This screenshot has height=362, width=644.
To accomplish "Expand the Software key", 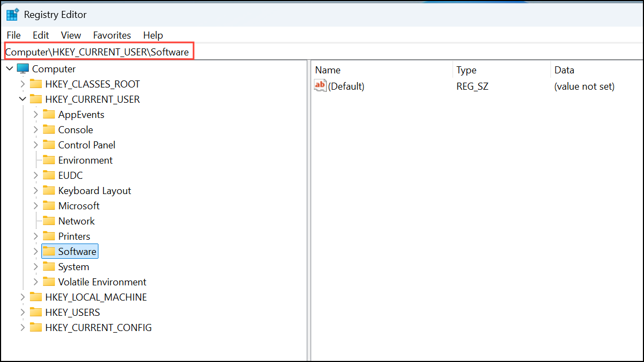I will tap(36, 251).
